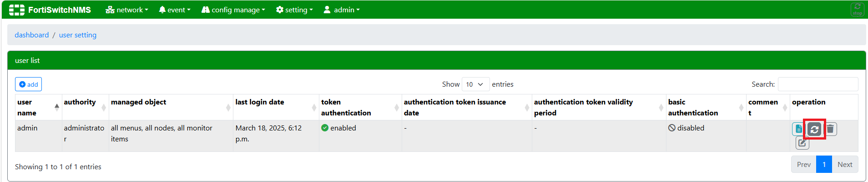The image size is (868, 182).
Task: Focus the Search input field
Action: point(818,84)
